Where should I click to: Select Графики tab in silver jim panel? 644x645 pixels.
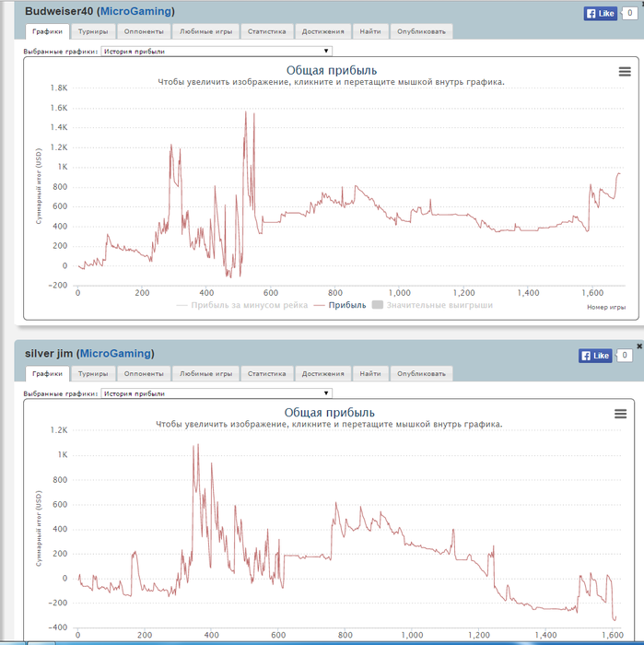click(x=47, y=374)
